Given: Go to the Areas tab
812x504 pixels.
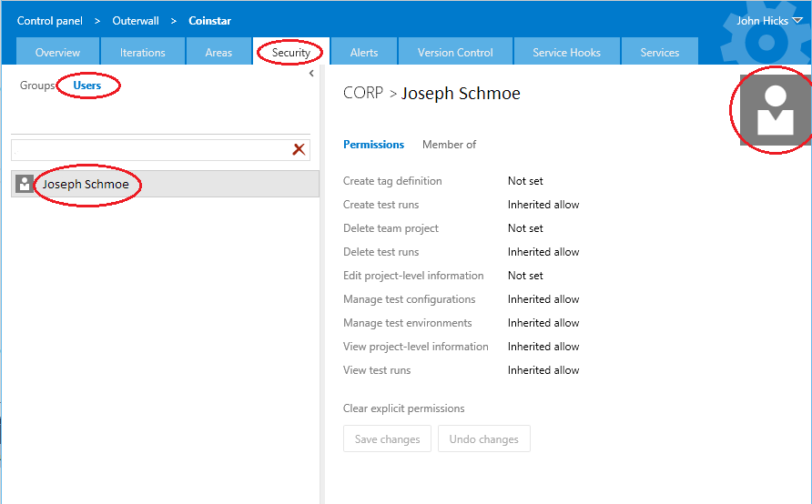Looking at the screenshot, I should (x=218, y=52).
